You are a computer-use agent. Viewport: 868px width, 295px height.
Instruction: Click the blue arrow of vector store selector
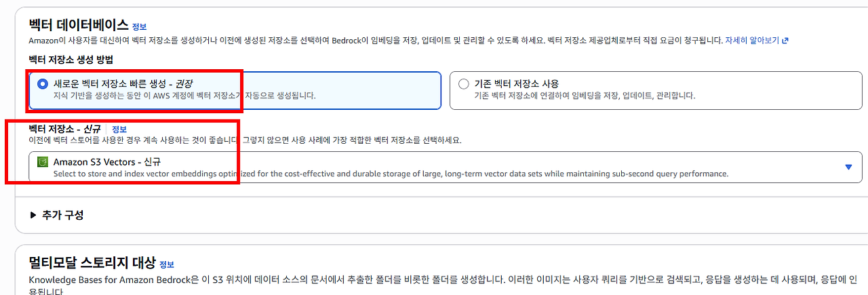848,168
